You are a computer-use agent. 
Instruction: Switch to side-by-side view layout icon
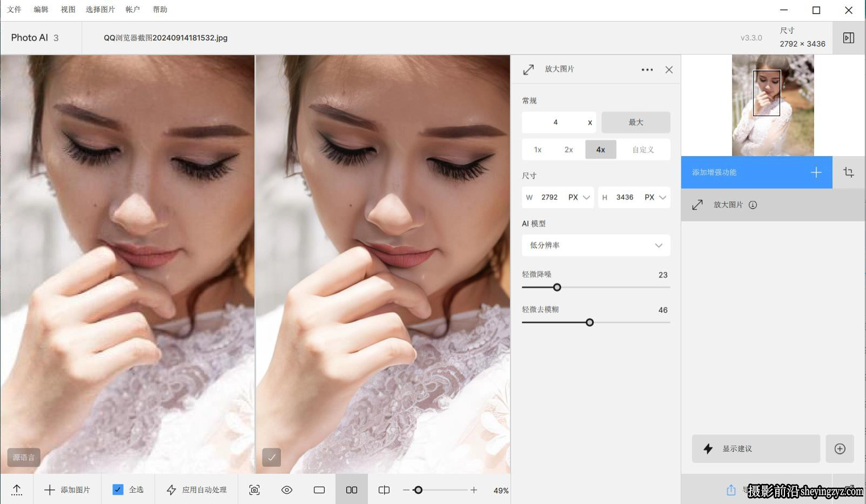tap(352, 490)
